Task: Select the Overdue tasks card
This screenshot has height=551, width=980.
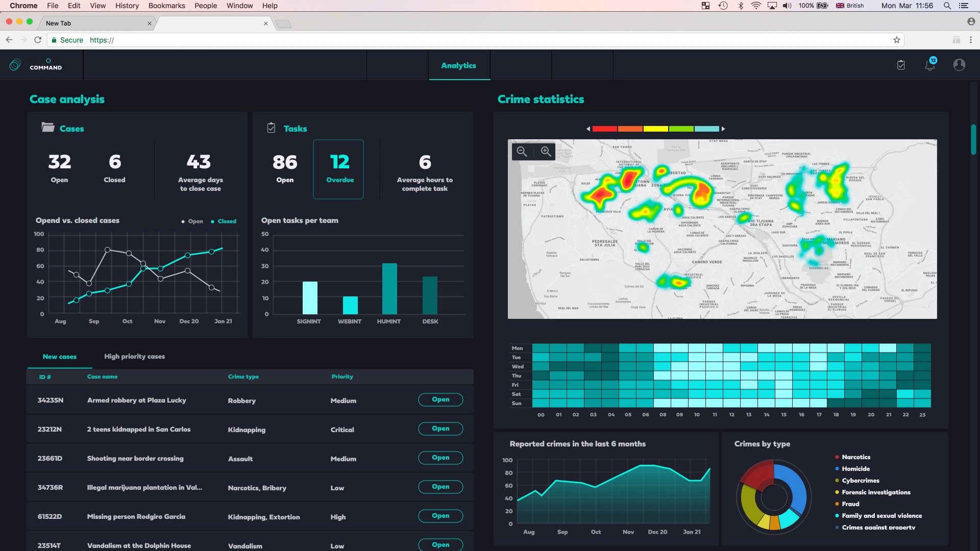Action: (x=338, y=169)
